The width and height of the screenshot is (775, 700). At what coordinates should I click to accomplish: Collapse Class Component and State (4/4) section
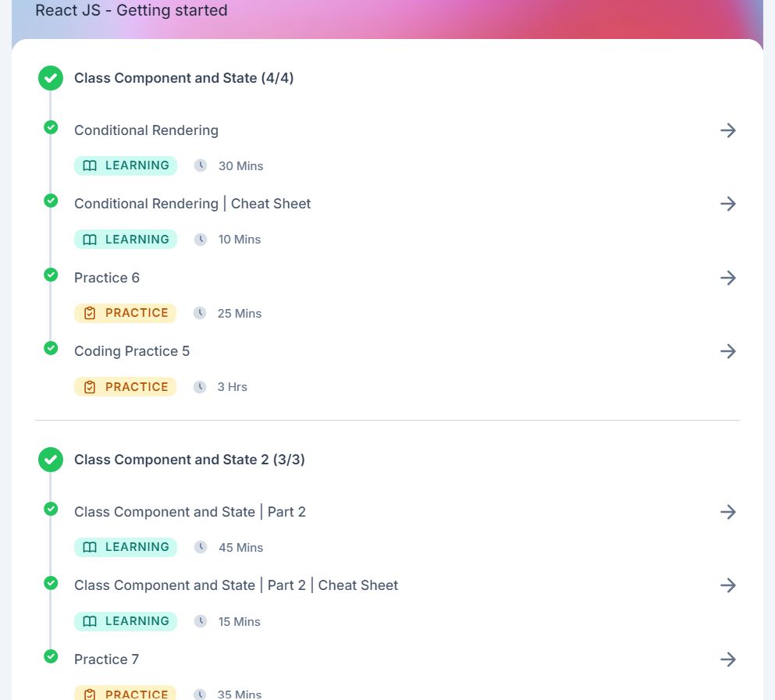click(184, 78)
